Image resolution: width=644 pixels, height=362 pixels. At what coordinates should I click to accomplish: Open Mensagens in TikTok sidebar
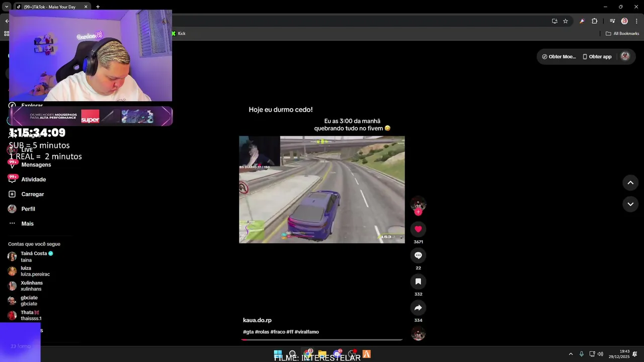click(36, 165)
